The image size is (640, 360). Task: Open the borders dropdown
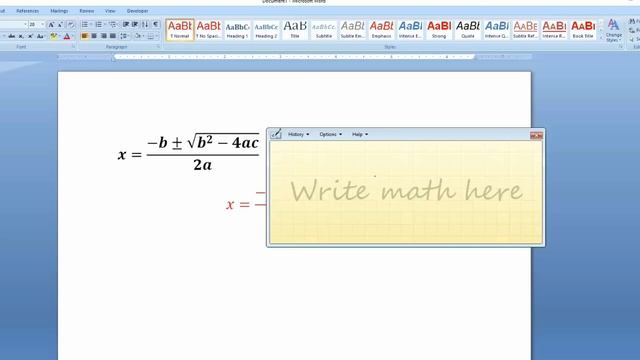[153, 36]
